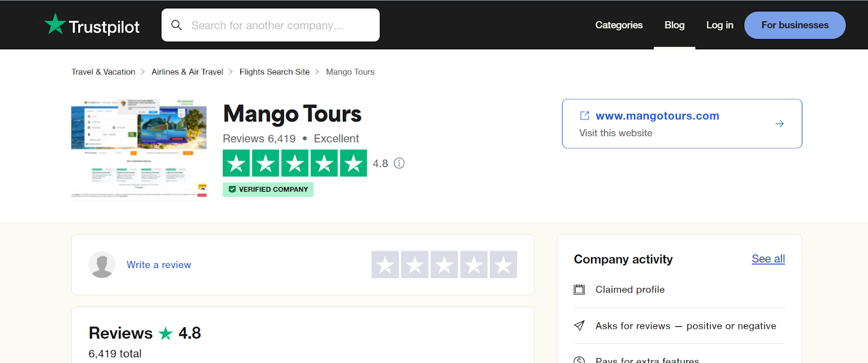Select five star rating
The height and width of the screenshot is (363, 868).
[503, 265]
